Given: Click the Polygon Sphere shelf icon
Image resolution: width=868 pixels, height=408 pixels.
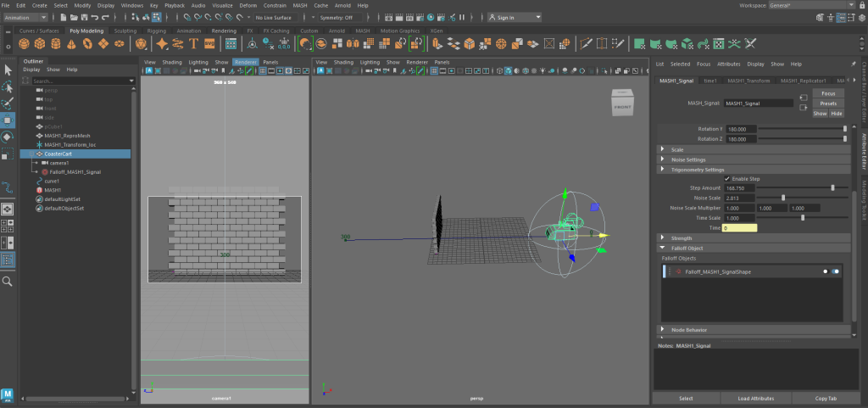Looking at the screenshot, I should point(25,43).
